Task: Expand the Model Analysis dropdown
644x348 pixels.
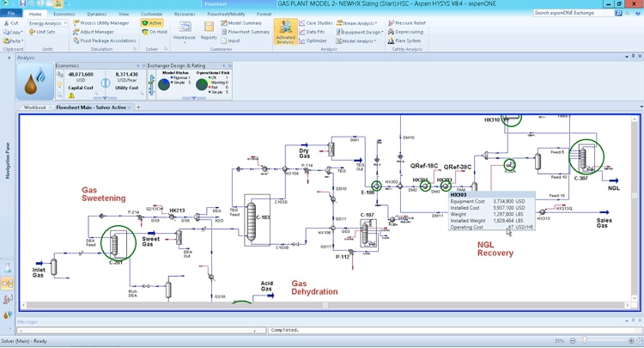Action: pos(356,40)
